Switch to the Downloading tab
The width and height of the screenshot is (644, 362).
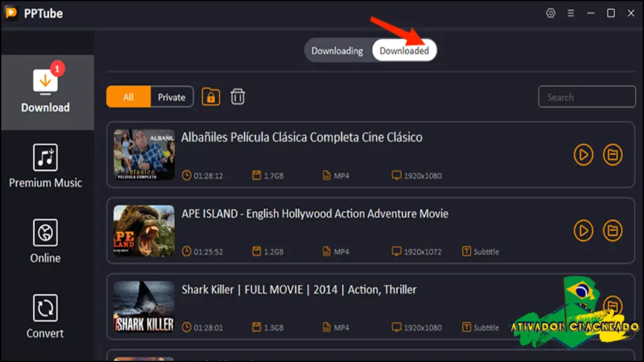click(337, 51)
